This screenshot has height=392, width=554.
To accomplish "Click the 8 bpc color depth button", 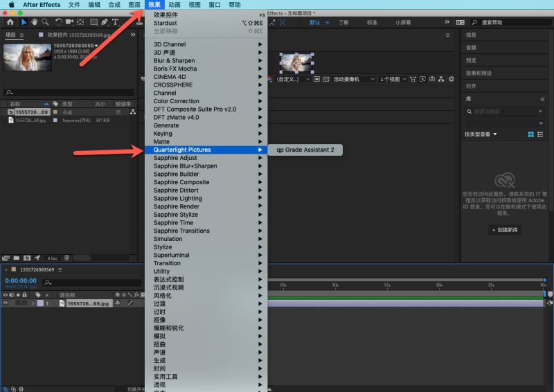I will [53, 258].
